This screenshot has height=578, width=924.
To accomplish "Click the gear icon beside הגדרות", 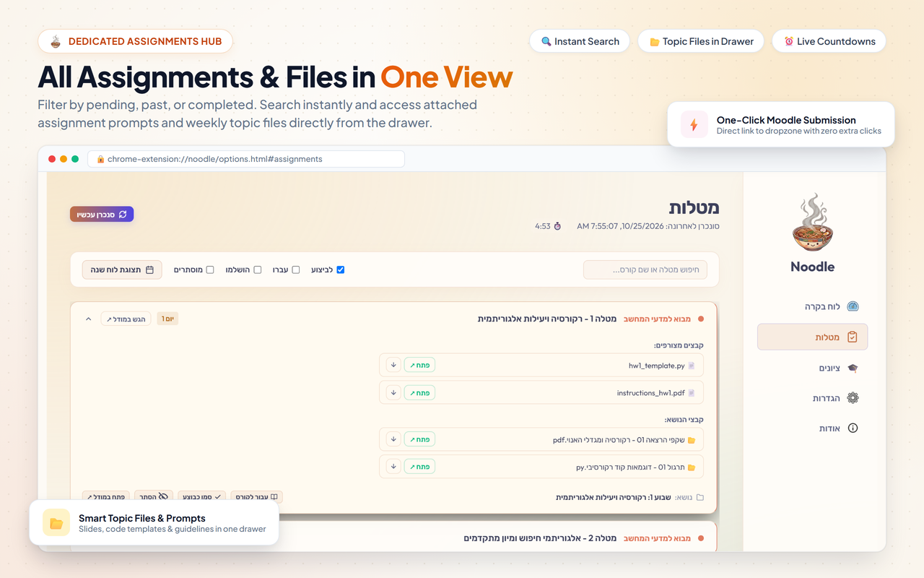I will pyautogui.click(x=853, y=398).
